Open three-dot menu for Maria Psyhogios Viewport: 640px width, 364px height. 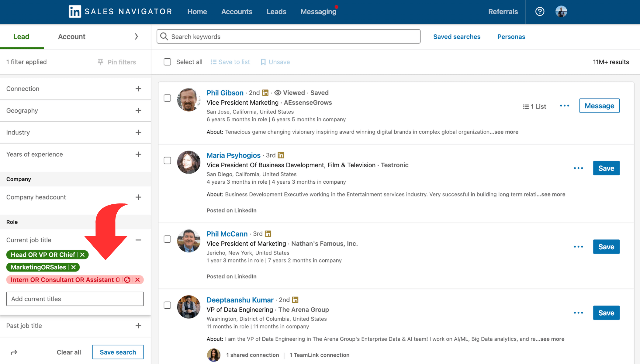(578, 168)
